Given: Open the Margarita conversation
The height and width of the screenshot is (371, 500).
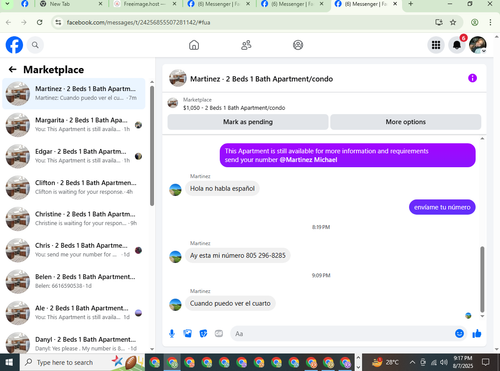Looking at the screenshot, I should click(x=74, y=125).
